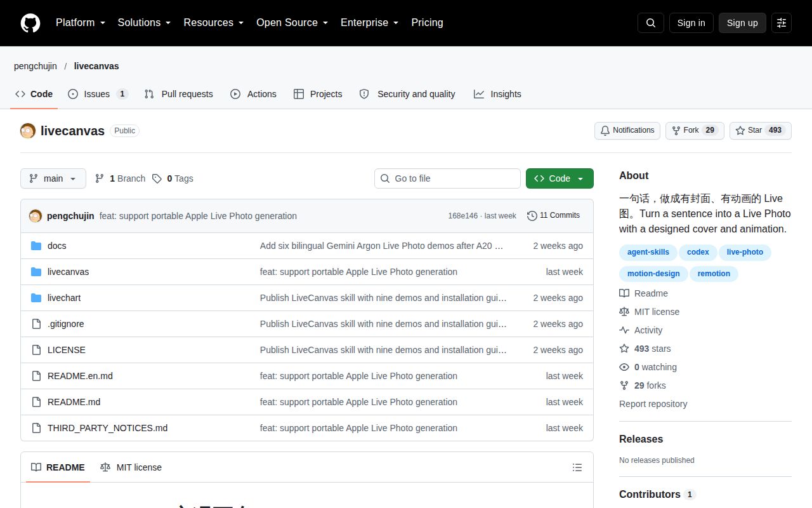Open the Projects tab

click(318, 94)
